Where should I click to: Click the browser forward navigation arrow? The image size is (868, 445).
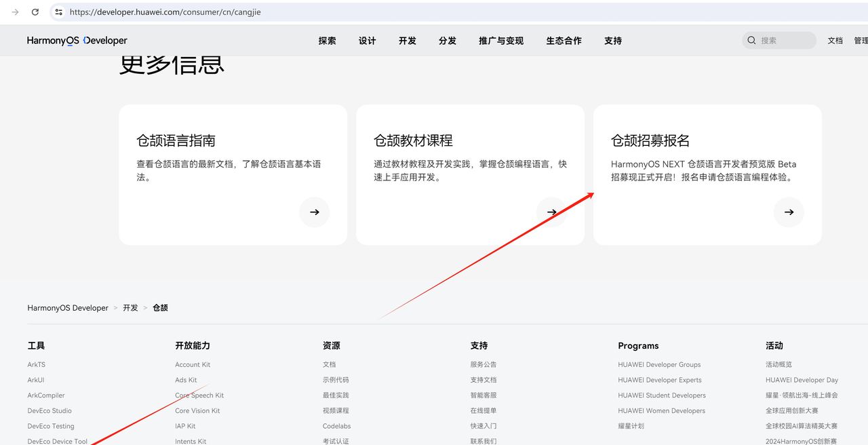(14, 12)
